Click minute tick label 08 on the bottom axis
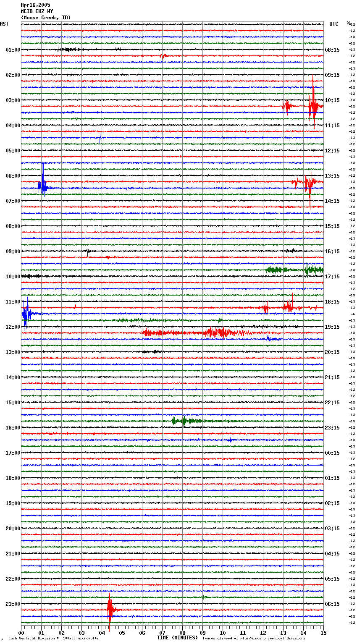 pyautogui.click(x=182, y=633)
